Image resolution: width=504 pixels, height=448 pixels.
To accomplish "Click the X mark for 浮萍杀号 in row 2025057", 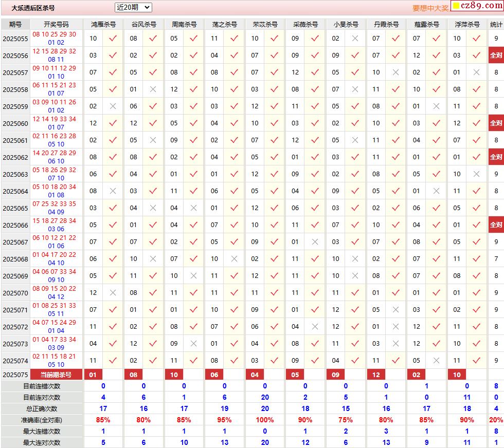I will click(476, 72).
